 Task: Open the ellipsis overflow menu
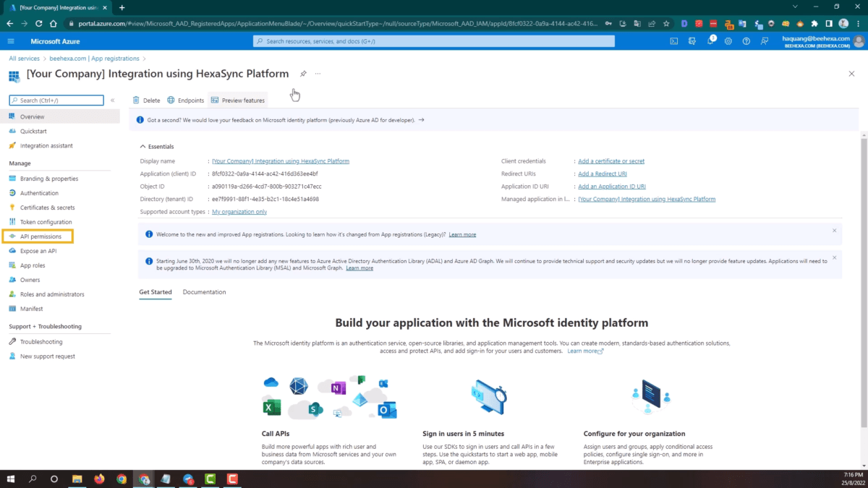(x=317, y=74)
